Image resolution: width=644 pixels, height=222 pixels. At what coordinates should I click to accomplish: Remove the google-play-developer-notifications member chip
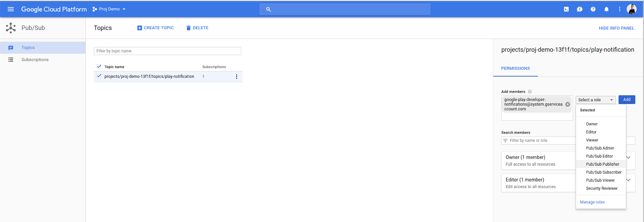click(x=567, y=104)
